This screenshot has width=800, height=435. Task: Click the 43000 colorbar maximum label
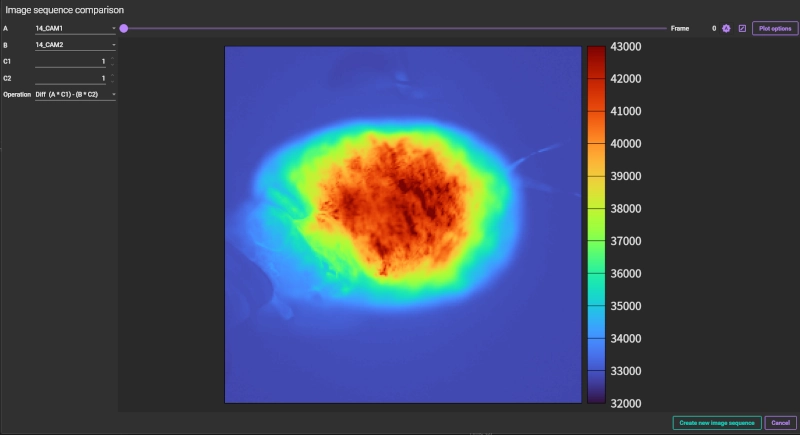(x=625, y=47)
